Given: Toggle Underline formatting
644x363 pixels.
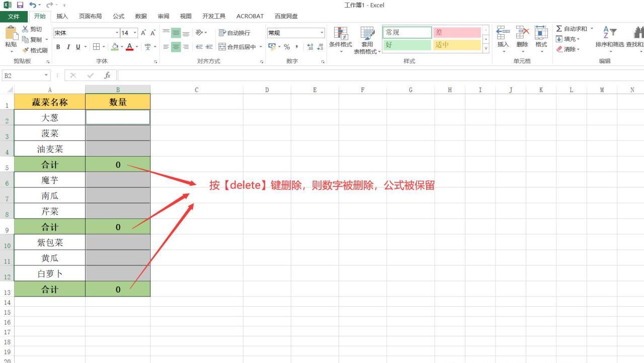Looking at the screenshot, I should pyautogui.click(x=78, y=47).
